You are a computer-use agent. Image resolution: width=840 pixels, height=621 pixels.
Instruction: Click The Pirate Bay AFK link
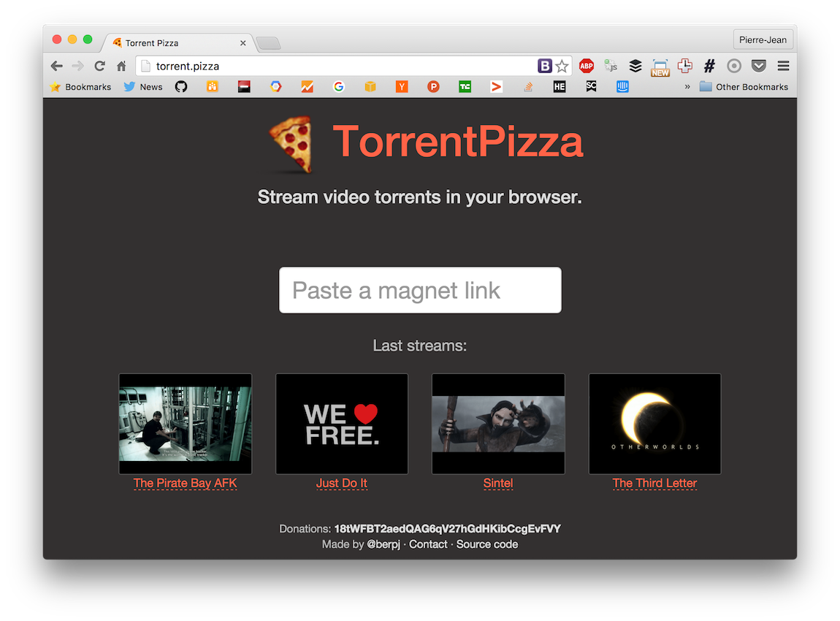tap(186, 484)
